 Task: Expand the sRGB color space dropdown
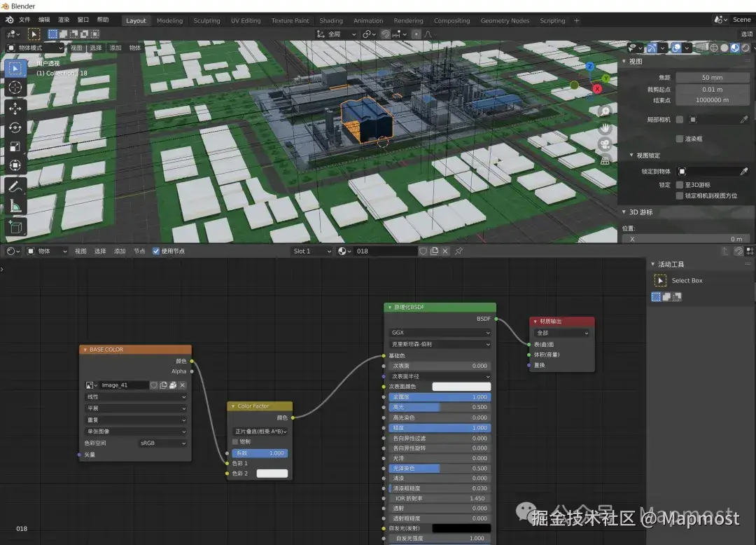pos(162,443)
